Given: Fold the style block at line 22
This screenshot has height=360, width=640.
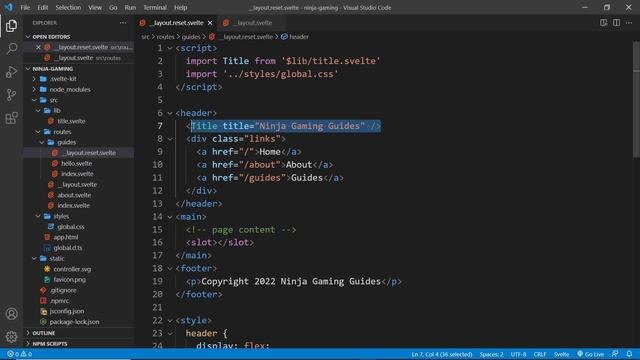Looking at the screenshot, I should (170, 320).
